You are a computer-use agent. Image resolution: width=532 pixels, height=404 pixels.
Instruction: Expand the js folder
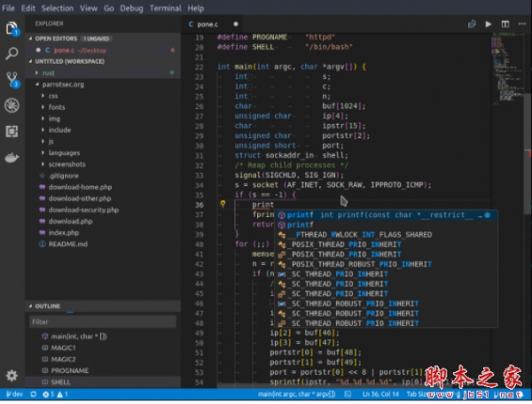click(103, 142)
